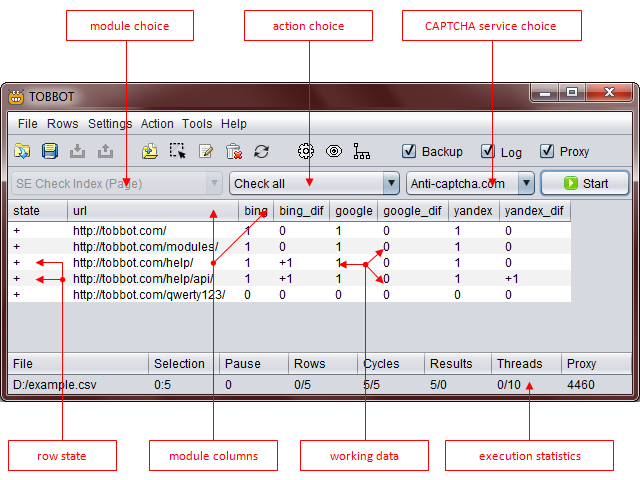Click the Start button
Viewport: 640px width, 480px height.
click(585, 183)
